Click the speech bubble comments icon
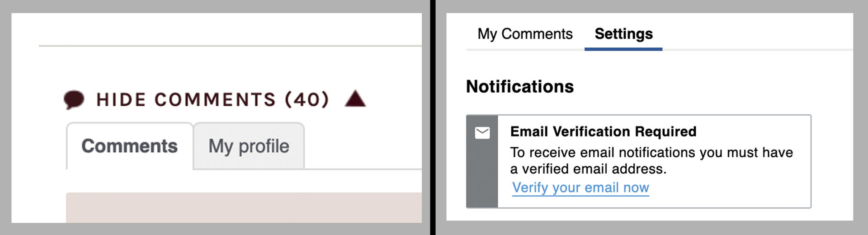The height and width of the screenshot is (235, 868). (x=74, y=100)
